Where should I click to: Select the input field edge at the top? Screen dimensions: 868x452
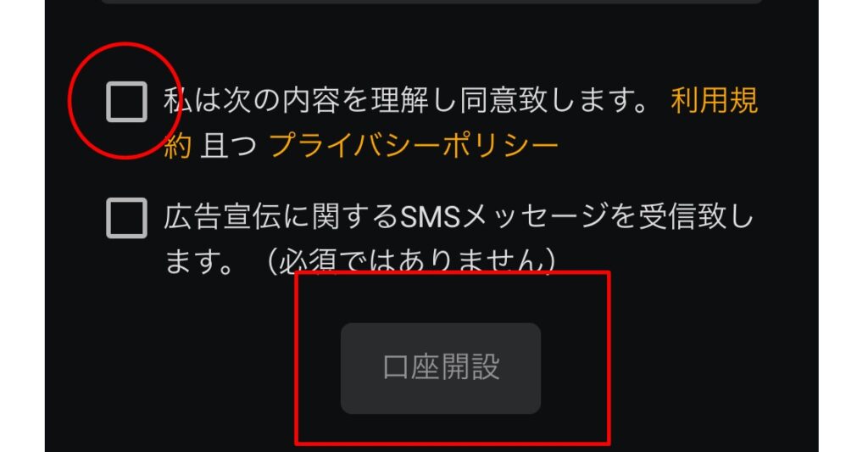(x=431, y=2)
